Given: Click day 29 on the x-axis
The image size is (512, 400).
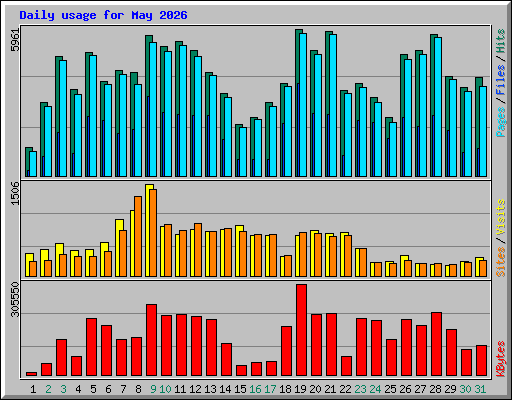Looking at the screenshot, I should pos(450,389).
